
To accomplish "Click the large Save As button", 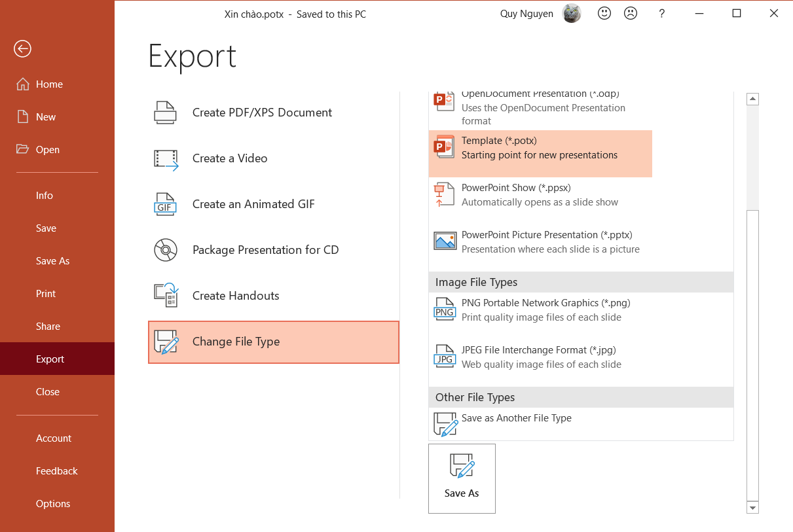I will (462, 478).
